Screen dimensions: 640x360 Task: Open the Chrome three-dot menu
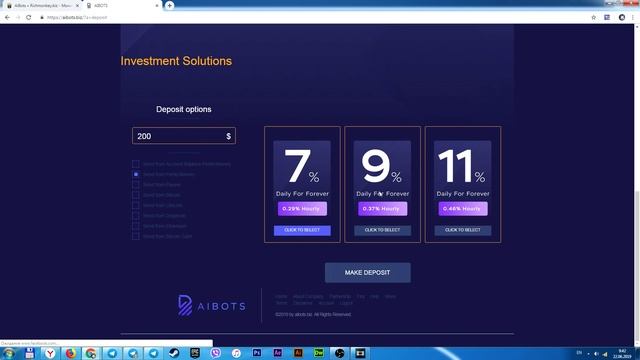633,18
